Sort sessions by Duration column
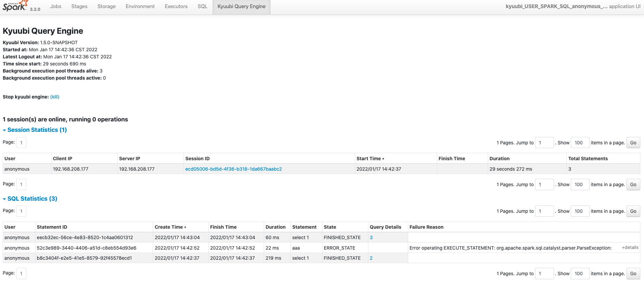 (x=500, y=159)
